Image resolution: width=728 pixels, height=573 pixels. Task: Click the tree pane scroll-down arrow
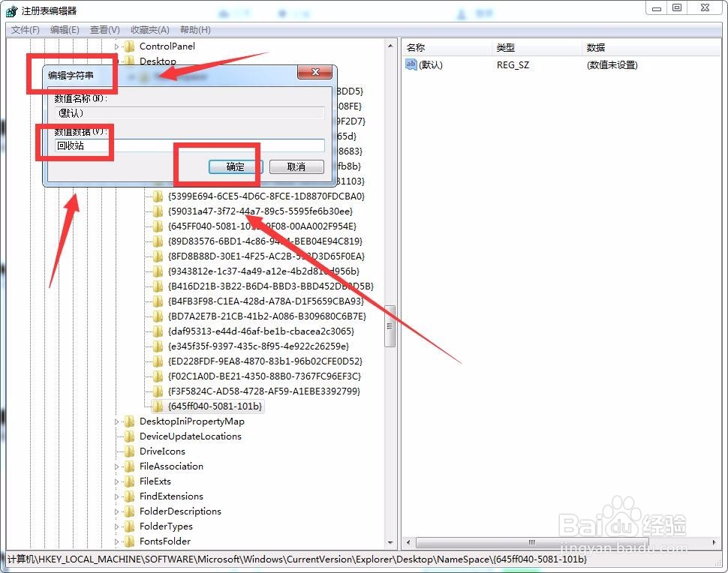tap(390, 542)
